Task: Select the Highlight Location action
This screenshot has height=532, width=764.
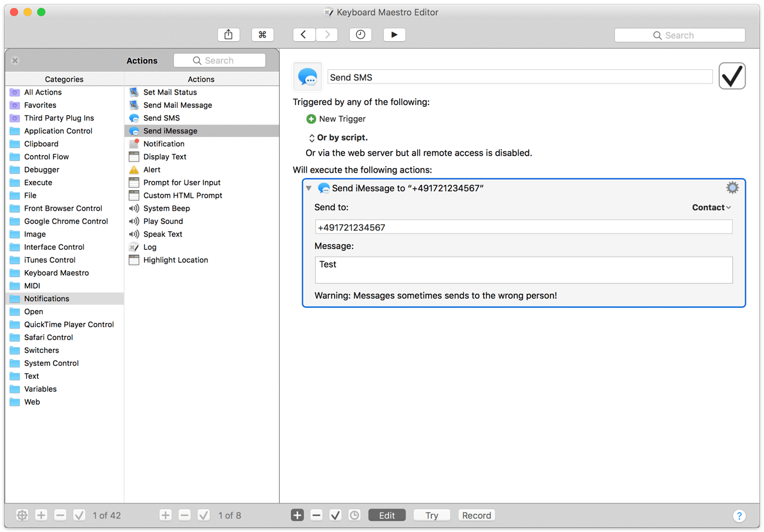Action: (x=202, y=260)
